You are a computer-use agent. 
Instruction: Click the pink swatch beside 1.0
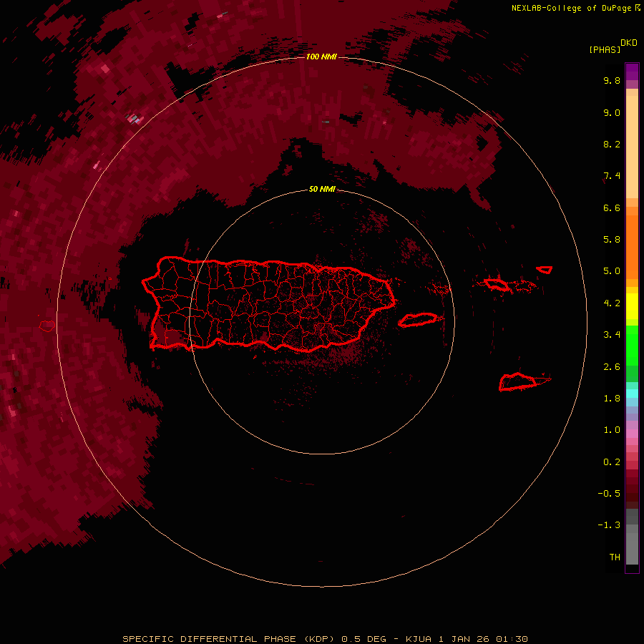(x=632, y=434)
